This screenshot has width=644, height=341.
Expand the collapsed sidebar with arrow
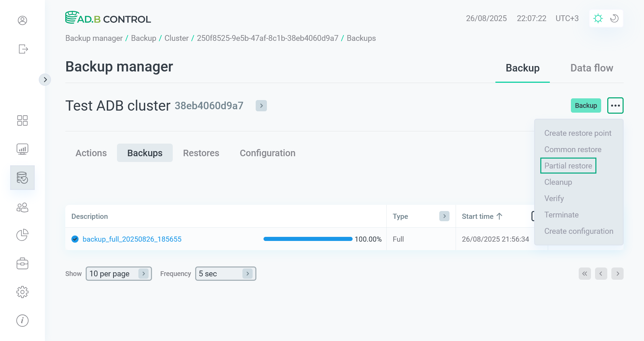45,80
